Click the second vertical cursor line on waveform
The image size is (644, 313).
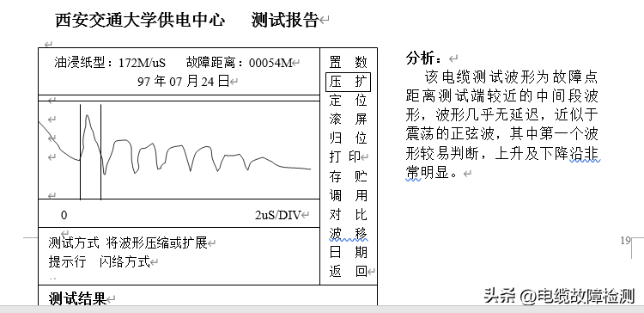coord(100,151)
